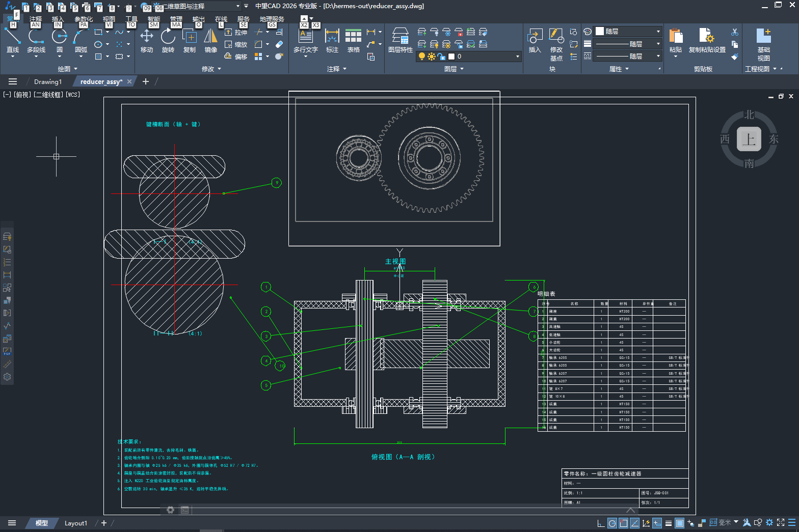Click the 插入 (Insert block) icon
799x532 pixels.
pos(535,41)
